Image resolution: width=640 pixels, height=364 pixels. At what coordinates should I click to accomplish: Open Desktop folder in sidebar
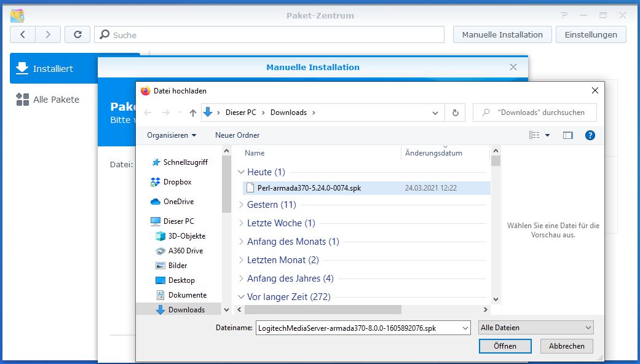point(175,280)
